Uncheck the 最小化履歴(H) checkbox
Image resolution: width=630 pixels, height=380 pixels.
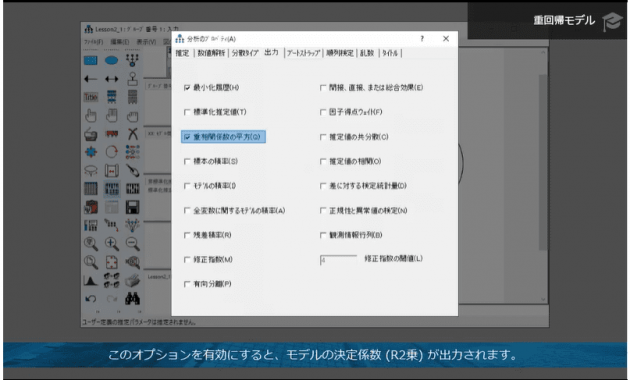[x=187, y=88]
